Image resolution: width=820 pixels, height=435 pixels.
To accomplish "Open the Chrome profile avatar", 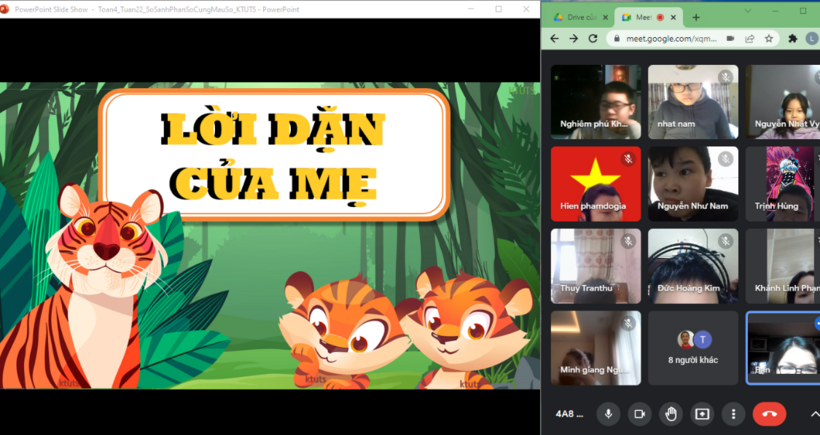I will click(812, 39).
